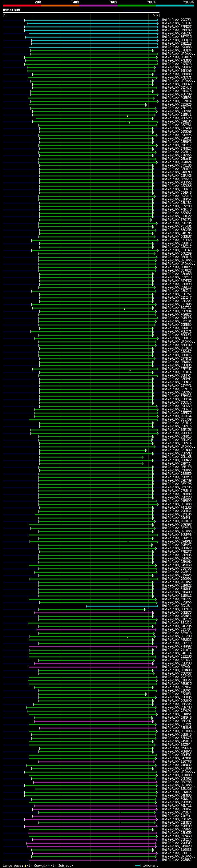197x868 pixels.
Task: Click the orange ~40% identity legend segment
Action: pos(60,6)
